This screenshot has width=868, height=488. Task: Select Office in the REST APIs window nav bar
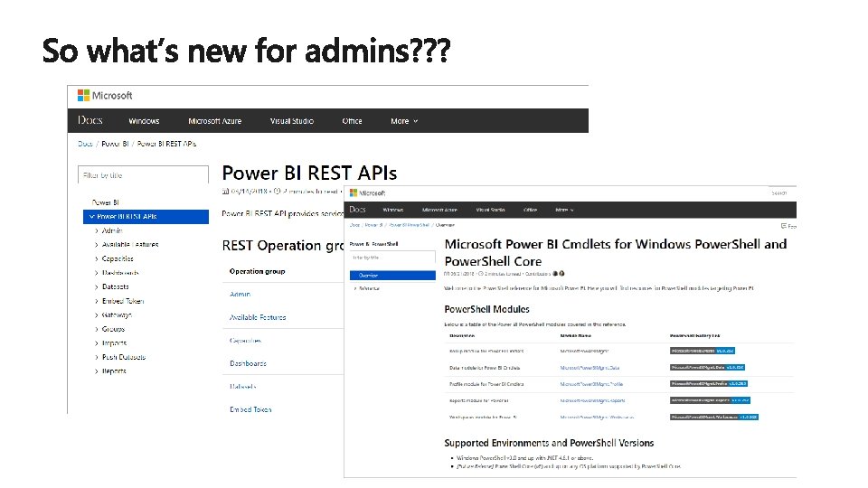352,120
